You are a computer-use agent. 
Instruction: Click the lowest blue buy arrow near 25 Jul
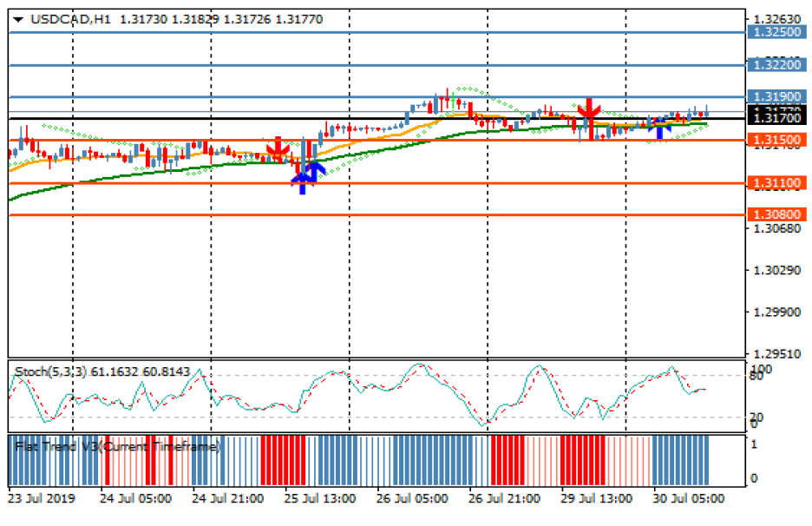pyautogui.click(x=302, y=181)
